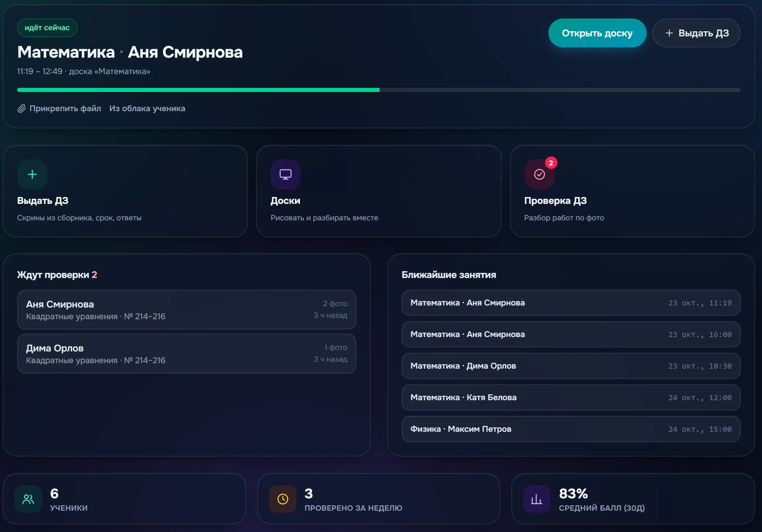Choose Из облака ученика option
Viewport: 762px width, 532px height.
pyautogui.click(x=147, y=108)
